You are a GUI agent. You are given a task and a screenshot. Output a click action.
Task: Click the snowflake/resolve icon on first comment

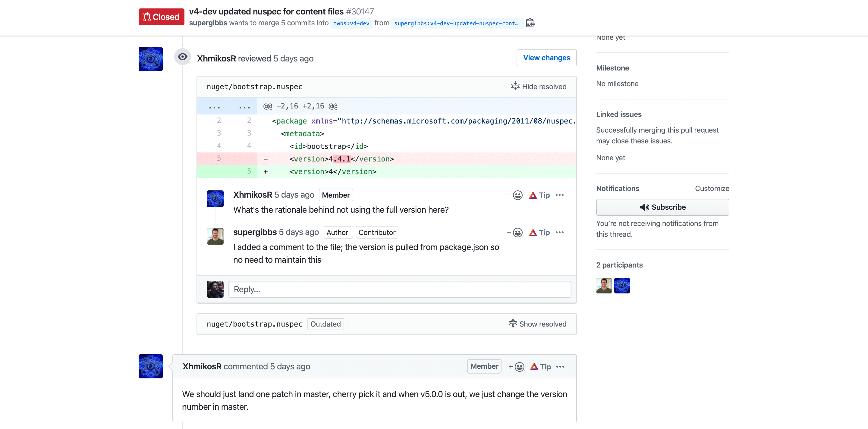[x=514, y=86]
